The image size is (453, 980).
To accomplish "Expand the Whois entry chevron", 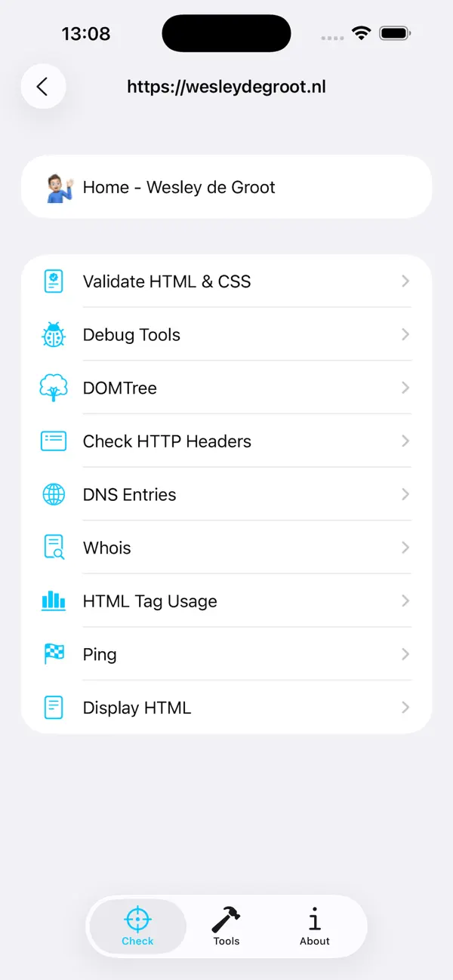I will [x=405, y=548].
